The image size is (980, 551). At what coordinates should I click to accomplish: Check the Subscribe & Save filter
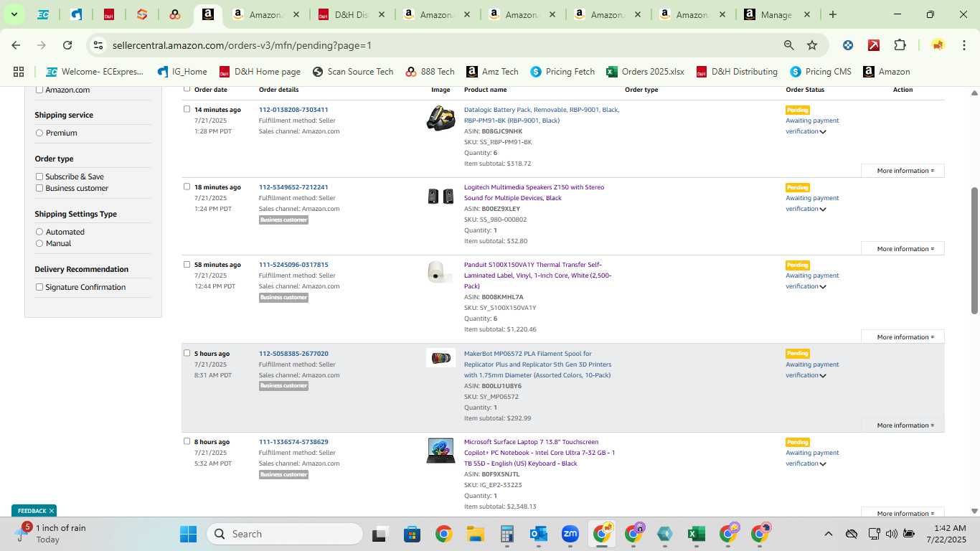click(x=39, y=176)
